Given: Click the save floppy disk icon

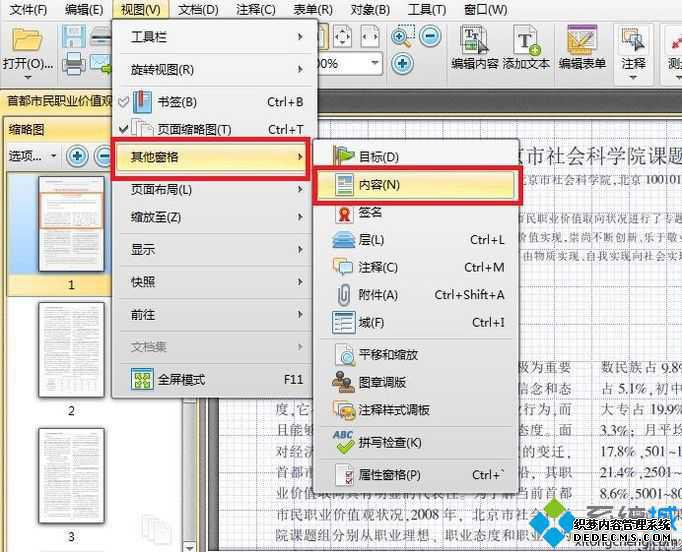Looking at the screenshot, I should (74, 36).
